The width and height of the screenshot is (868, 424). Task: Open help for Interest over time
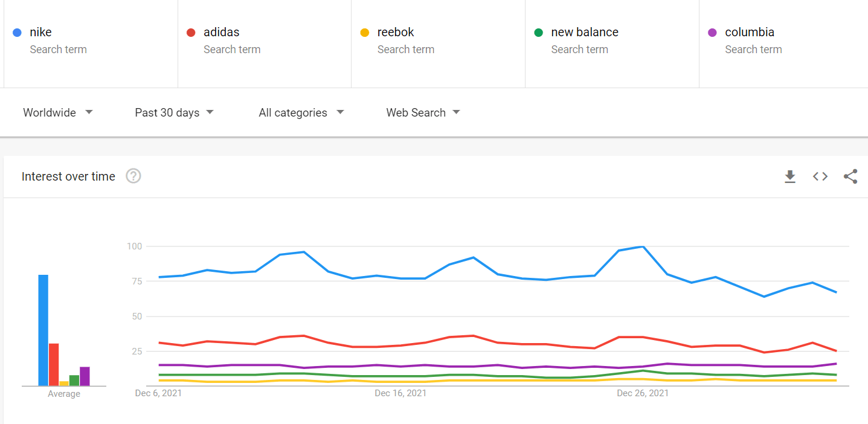(x=133, y=176)
